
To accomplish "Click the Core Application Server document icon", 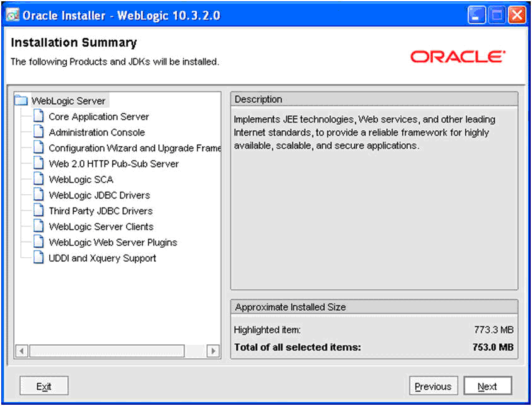I will pyautogui.click(x=38, y=117).
